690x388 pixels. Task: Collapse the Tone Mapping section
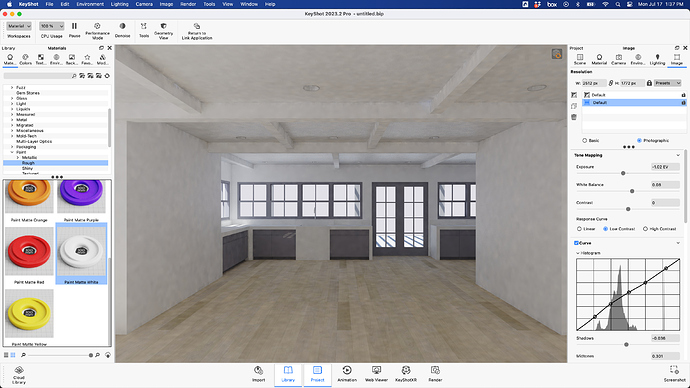click(678, 155)
